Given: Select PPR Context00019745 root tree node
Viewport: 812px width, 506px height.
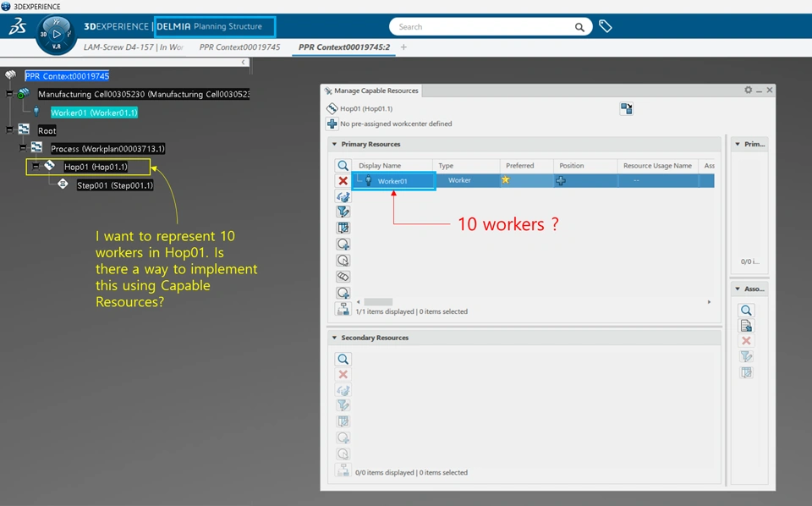Looking at the screenshot, I should click(67, 76).
